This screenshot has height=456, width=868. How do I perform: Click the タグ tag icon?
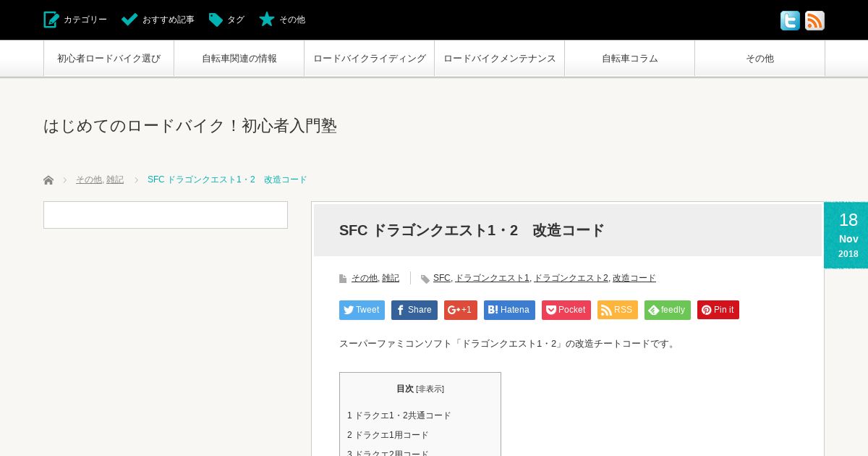click(216, 20)
